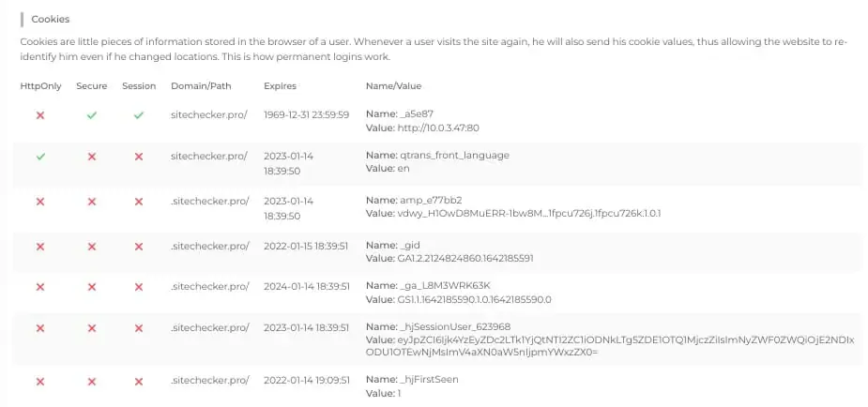868x407 pixels.
Task: Click the red Session cross for amp_e77bb2 row
Action: tap(138, 202)
